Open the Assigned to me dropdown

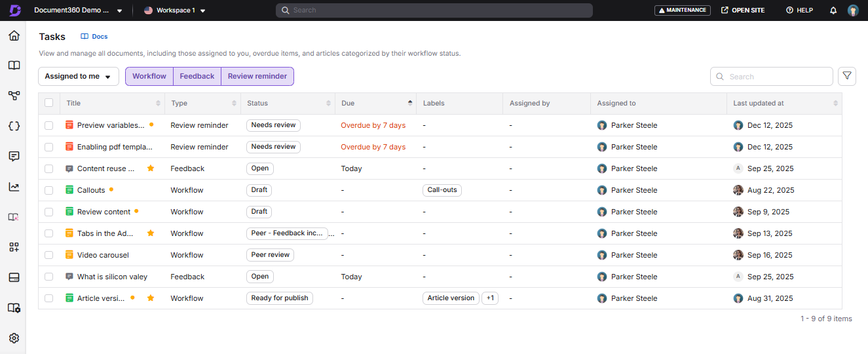(79, 76)
